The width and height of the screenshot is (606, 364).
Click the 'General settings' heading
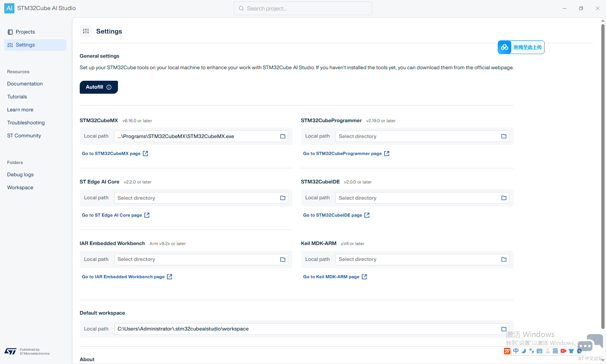point(100,56)
